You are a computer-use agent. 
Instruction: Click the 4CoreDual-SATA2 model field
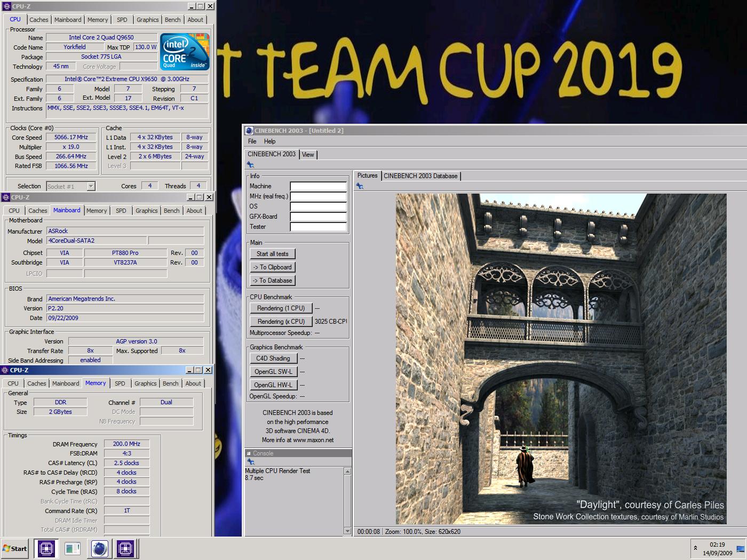(x=96, y=241)
